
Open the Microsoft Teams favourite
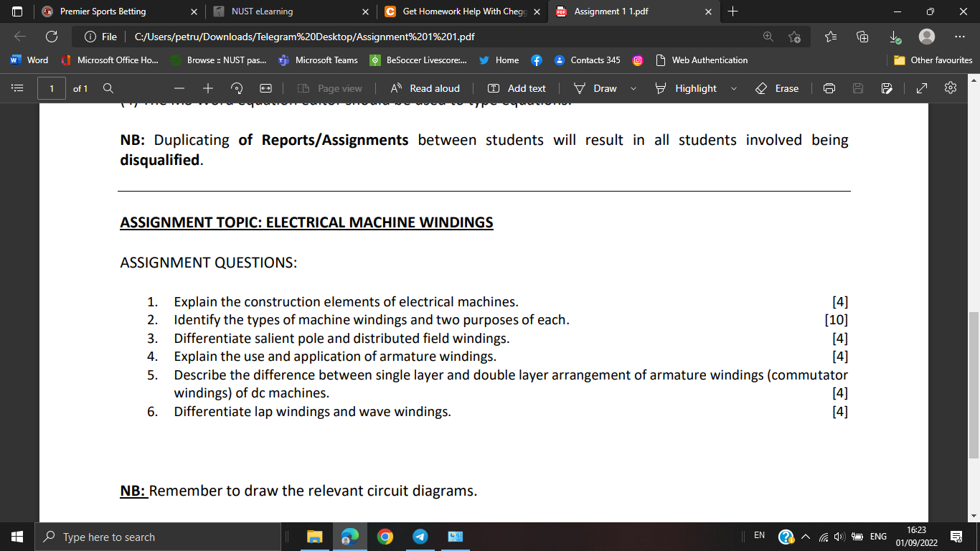(x=318, y=60)
